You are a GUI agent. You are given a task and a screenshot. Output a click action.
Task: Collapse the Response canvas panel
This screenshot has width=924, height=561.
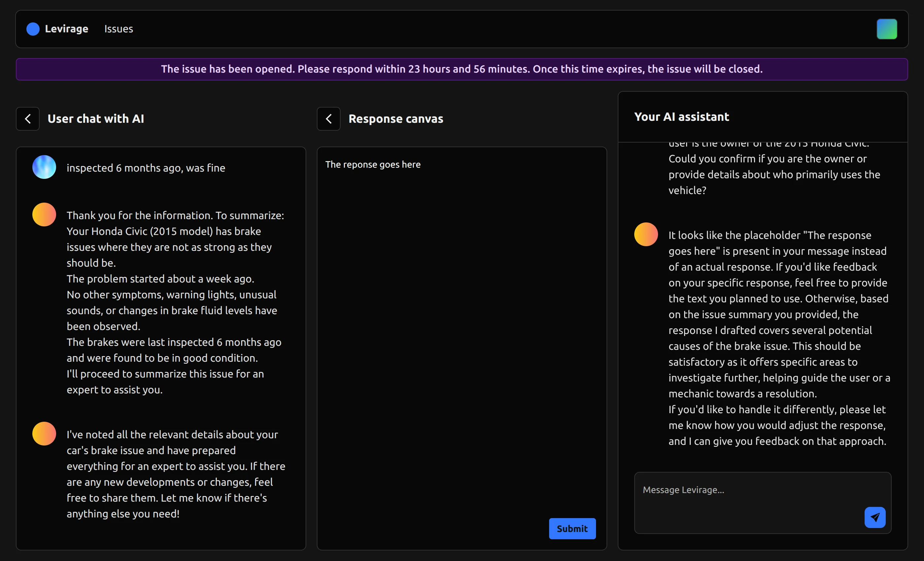[x=328, y=119]
